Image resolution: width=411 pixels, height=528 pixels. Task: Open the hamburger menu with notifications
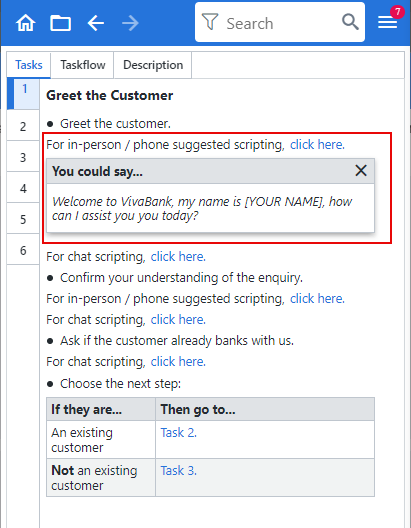388,22
